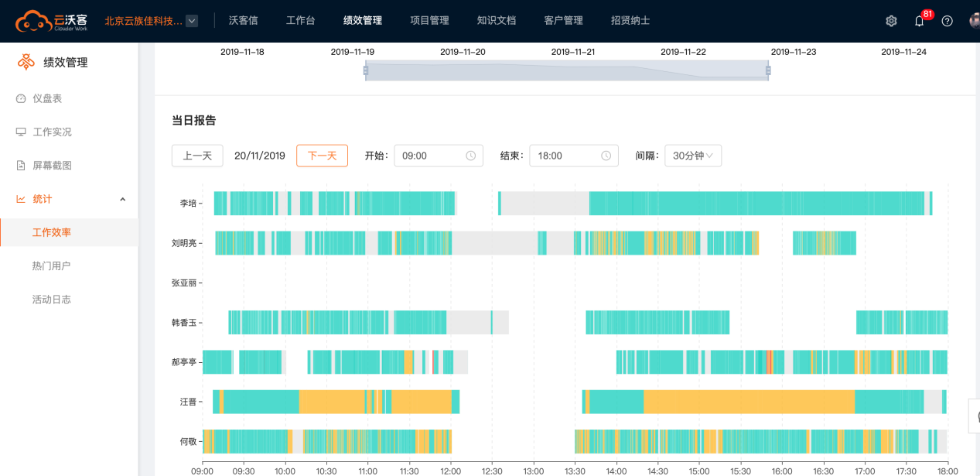980x476 pixels.
Task: Click the left handle of date range slider
Action: point(366,70)
